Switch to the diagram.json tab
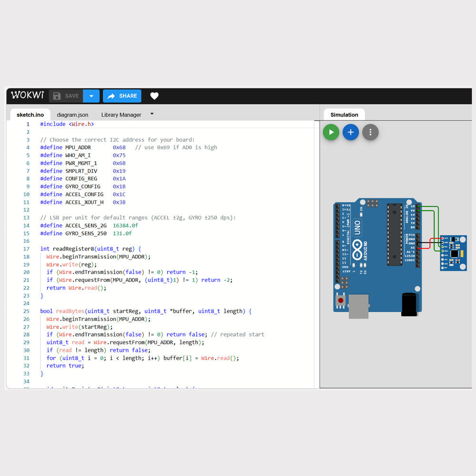The height and width of the screenshot is (476, 476). (x=72, y=115)
